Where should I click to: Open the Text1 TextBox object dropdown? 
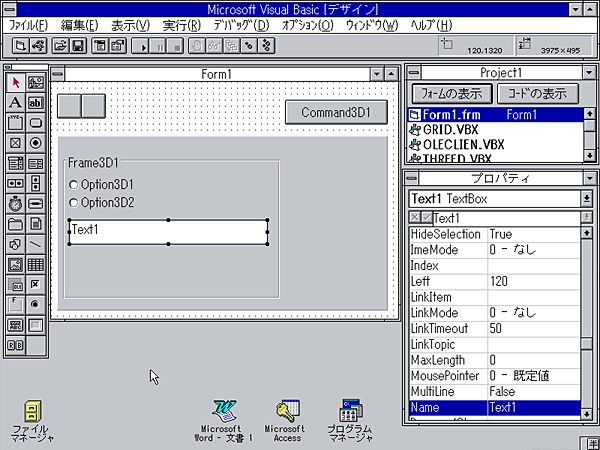click(586, 199)
